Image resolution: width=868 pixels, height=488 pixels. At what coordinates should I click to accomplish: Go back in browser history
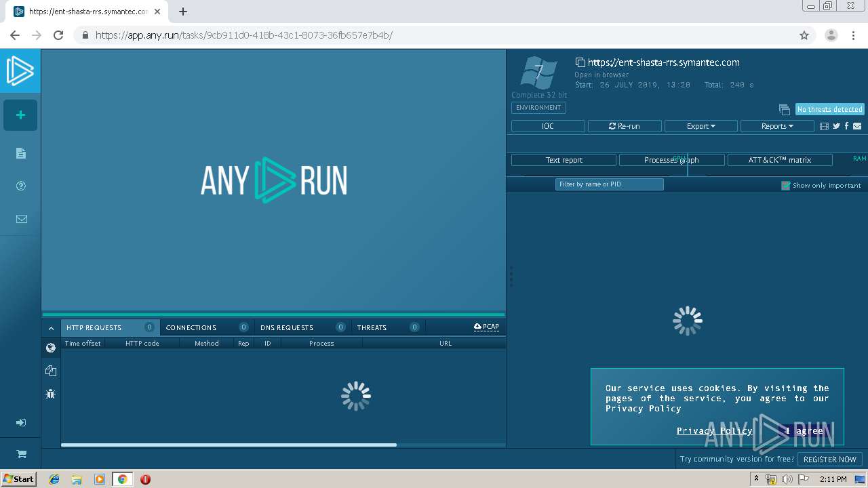click(15, 35)
